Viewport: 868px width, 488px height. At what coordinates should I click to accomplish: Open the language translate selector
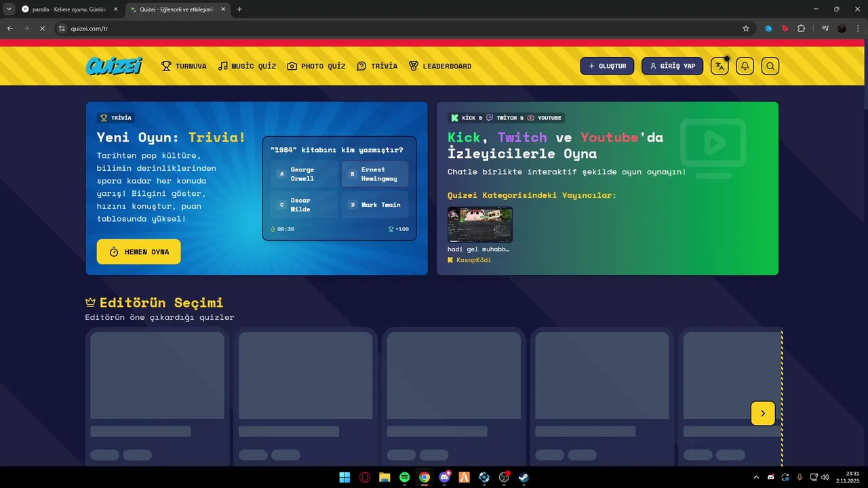pyautogui.click(x=719, y=66)
